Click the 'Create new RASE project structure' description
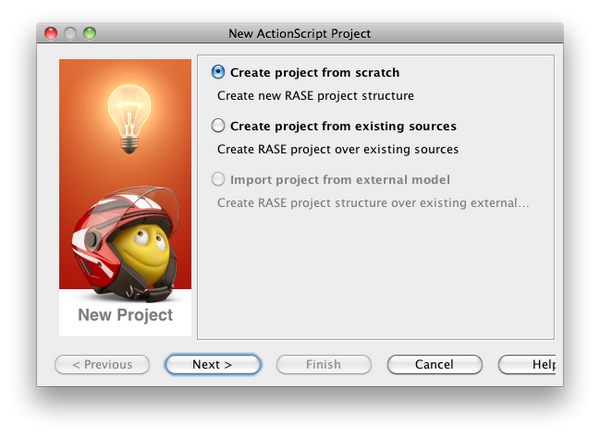This screenshot has width=600, height=437. pos(315,96)
